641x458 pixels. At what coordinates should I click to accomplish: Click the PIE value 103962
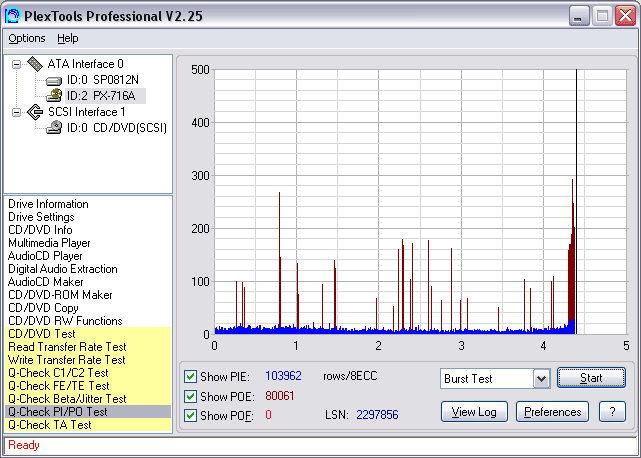[x=283, y=376]
